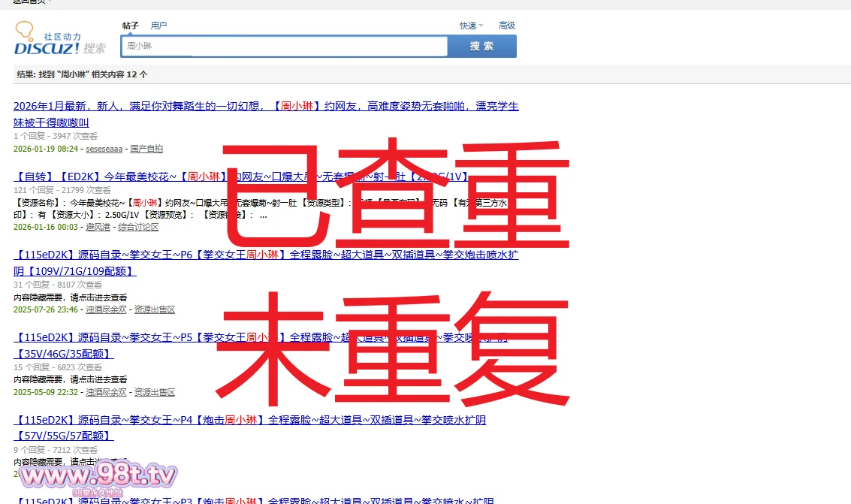Go to 资源出售区 from the 2025-07-26 post
The height and width of the screenshot is (504, 851).
(154, 309)
